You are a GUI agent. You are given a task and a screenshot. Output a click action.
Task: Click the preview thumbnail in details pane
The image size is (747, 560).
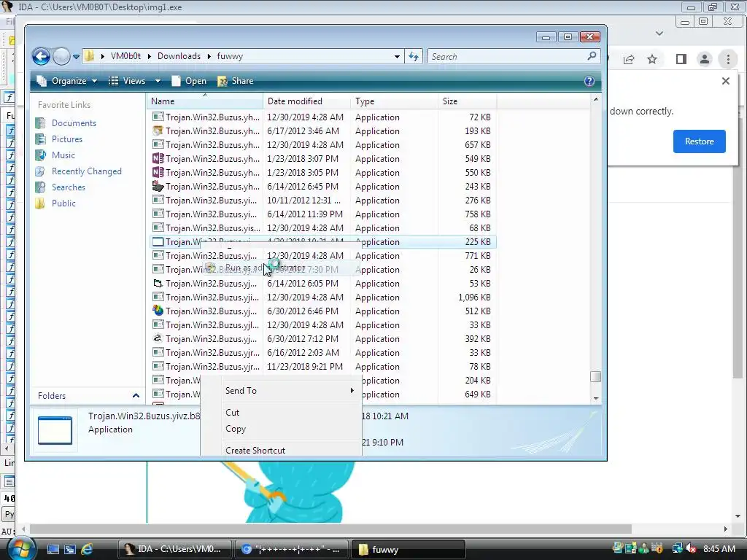click(x=55, y=430)
